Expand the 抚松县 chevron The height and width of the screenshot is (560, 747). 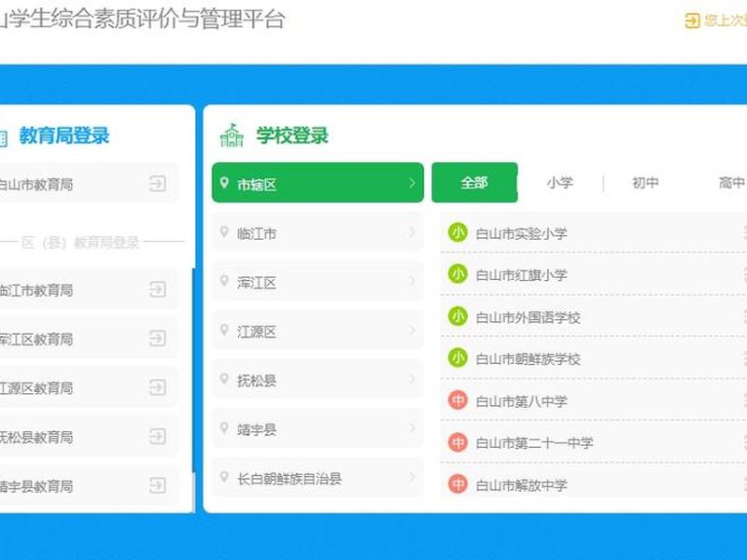[412, 380]
